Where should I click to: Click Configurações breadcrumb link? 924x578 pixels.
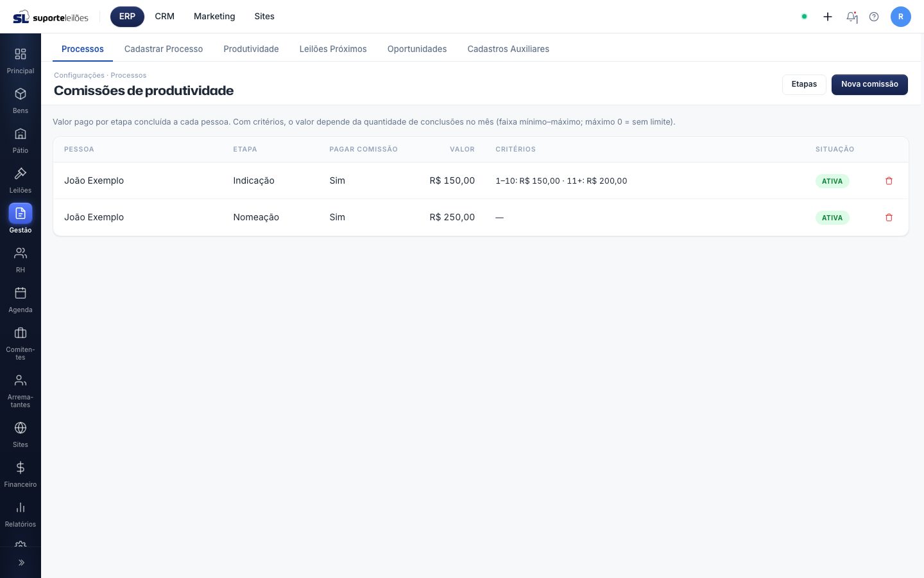click(x=79, y=75)
